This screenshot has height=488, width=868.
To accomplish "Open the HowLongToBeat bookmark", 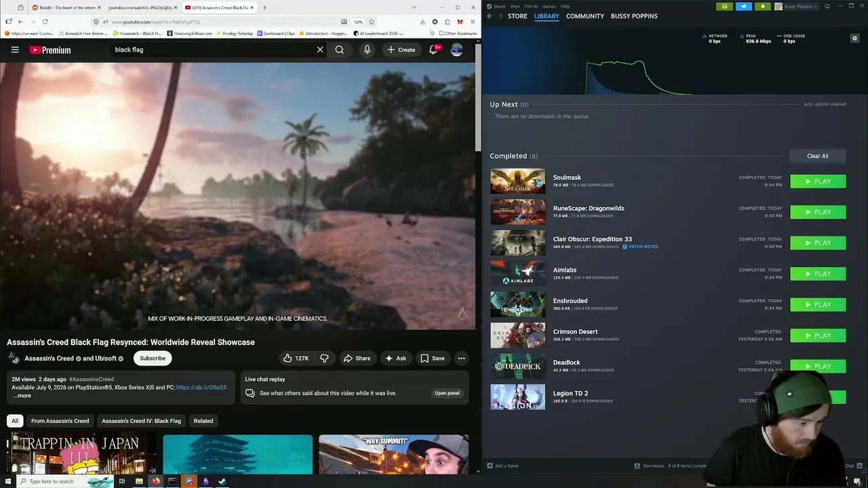I will point(189,33).
